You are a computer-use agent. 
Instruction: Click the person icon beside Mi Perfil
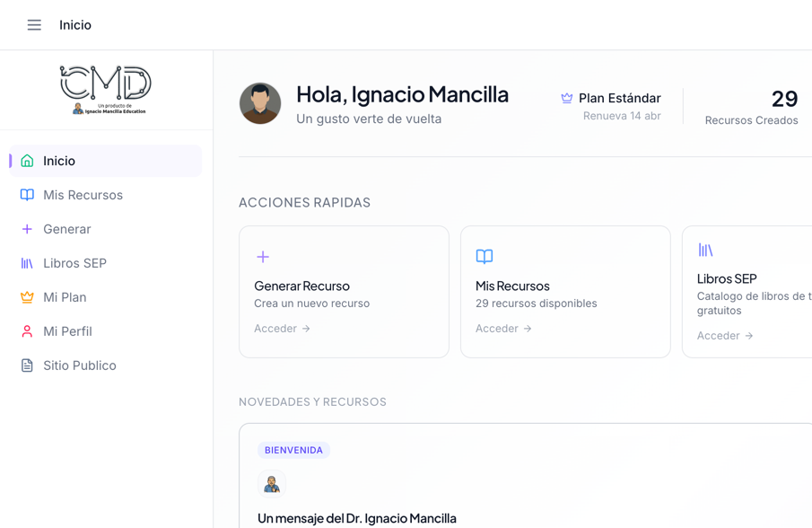click(x=27, y=331)
